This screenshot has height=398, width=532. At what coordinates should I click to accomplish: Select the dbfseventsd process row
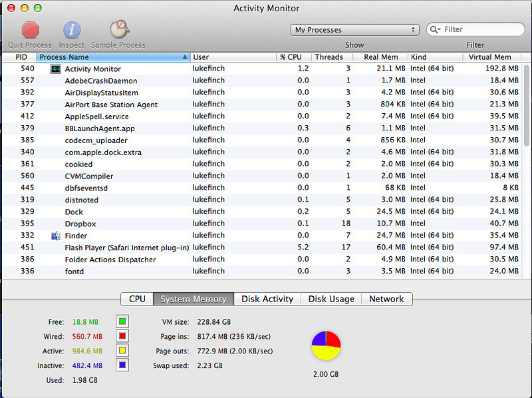(x=261, y=188)
